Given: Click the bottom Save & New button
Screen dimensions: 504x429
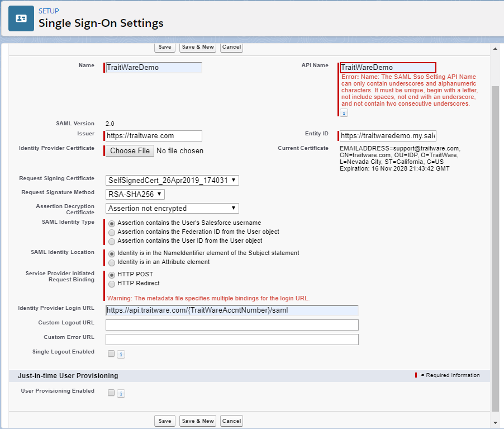Looking at the screenshot, I should 198,421.
